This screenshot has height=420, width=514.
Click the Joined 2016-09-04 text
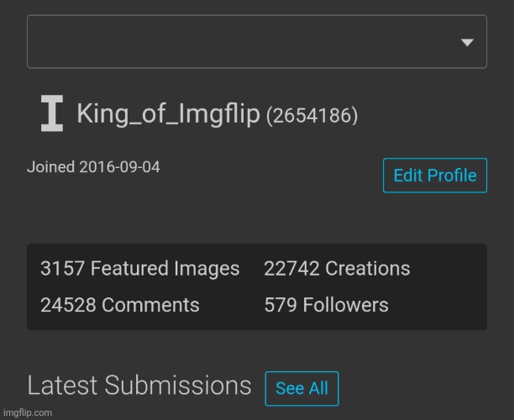[x=93, y=167]
